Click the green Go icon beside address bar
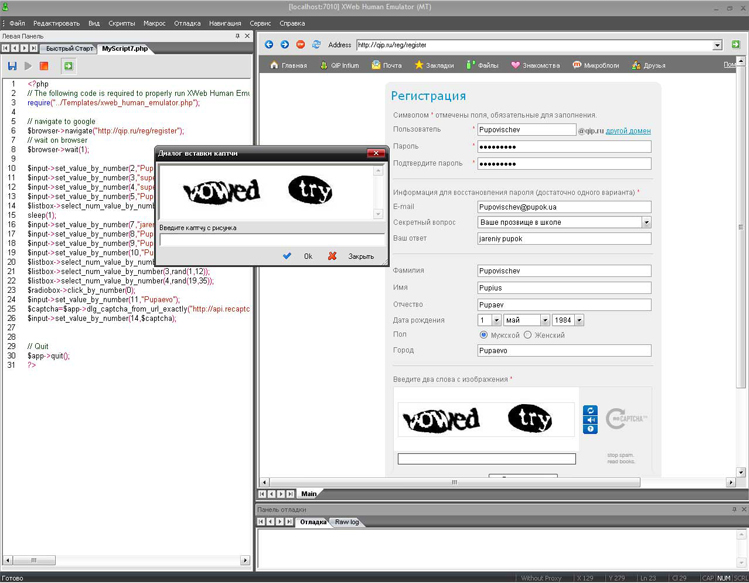 [x=736, y=45]
